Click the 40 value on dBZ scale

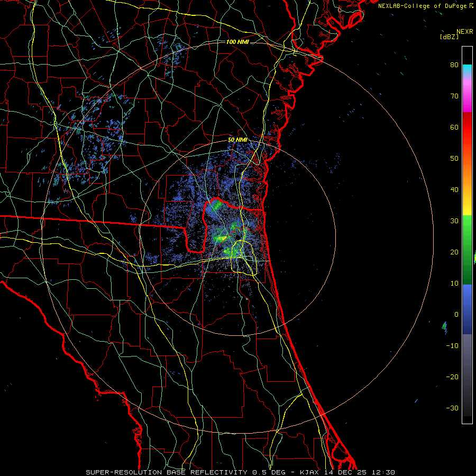click(x=454, y=190)
